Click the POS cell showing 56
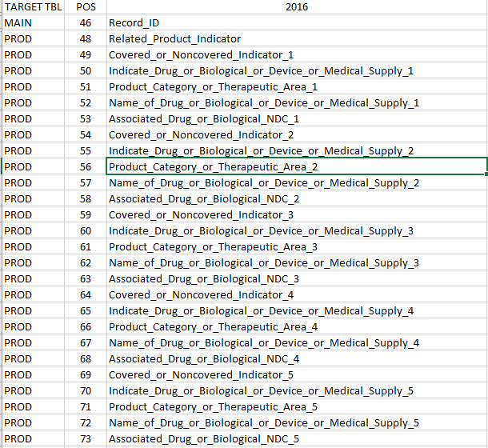This screenshot has width=488, height=448. (86, 166)
